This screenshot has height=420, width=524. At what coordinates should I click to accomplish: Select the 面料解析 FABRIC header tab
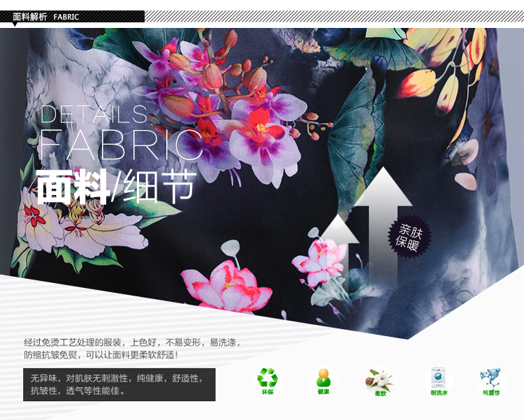tap(46, 17)
